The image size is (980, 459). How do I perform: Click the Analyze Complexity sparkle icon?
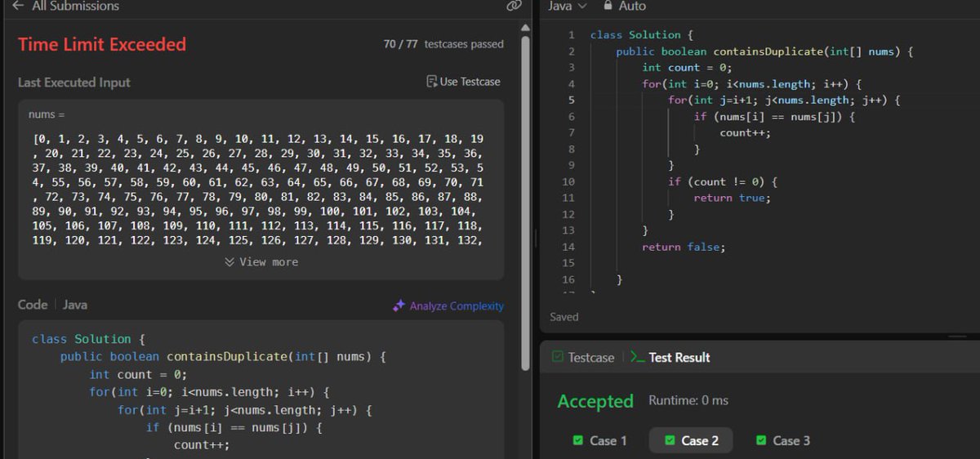pos(399,305)
